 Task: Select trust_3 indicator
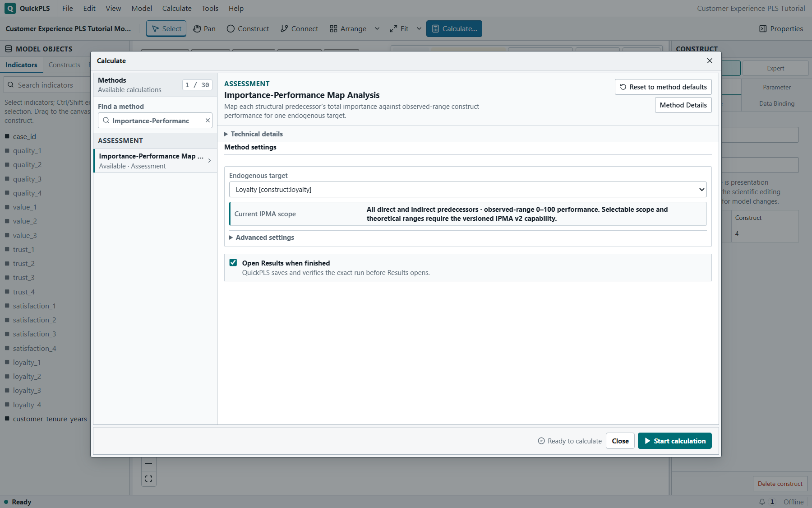coord(23,277)
